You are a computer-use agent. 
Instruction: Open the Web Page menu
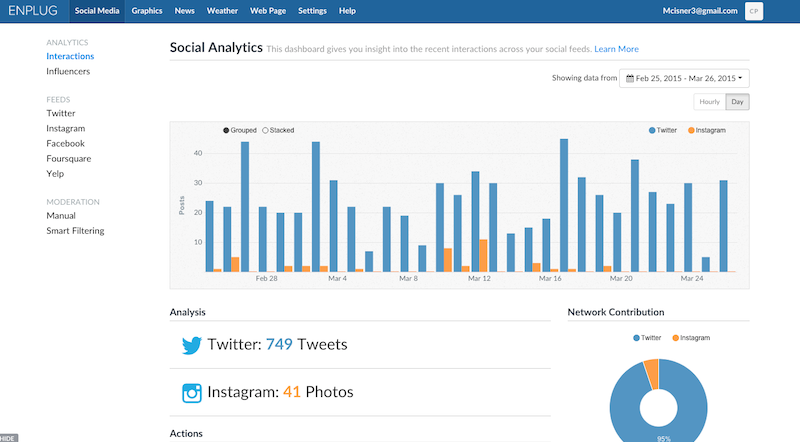268,11
